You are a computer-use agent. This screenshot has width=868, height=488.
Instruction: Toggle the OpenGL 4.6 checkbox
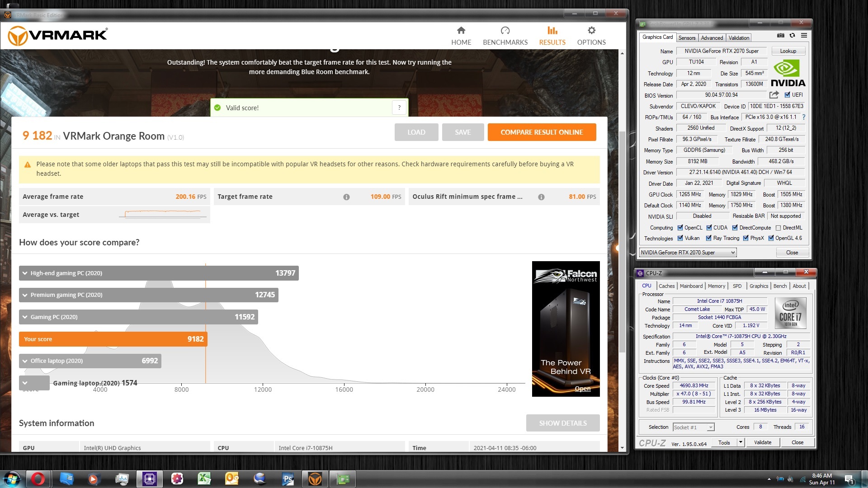click(x=771, y=238)
